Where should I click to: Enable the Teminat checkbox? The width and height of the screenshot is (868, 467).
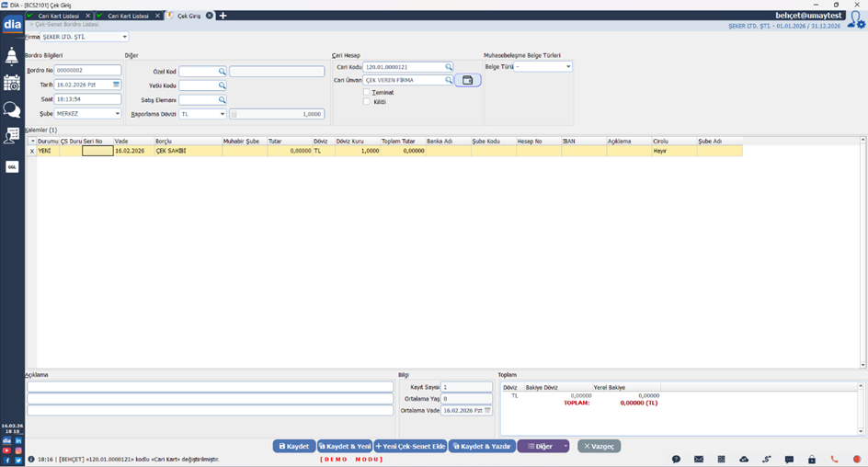pos(367,93)
